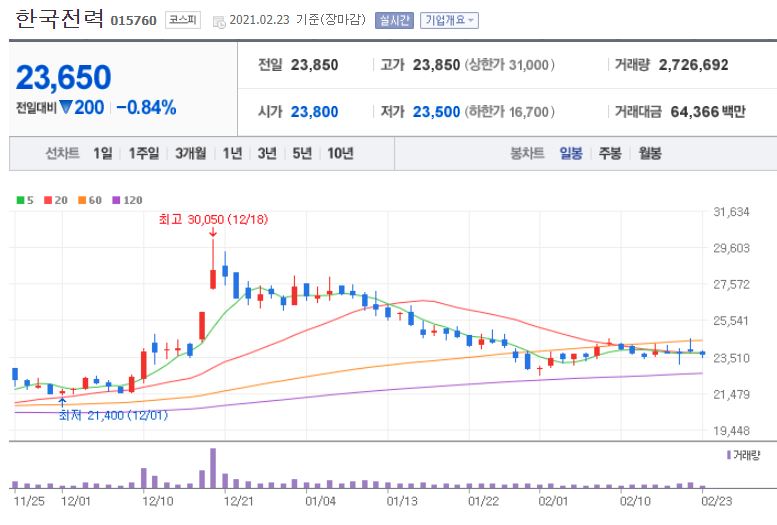Click the purple 120-day moving average legend

[127, 200]
